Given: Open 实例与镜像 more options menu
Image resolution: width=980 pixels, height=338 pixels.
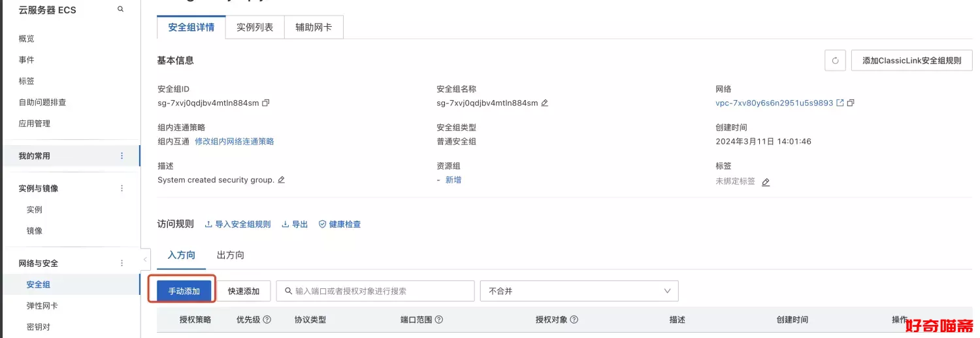Looking at the screenshot, I should (x=122, y=188).
